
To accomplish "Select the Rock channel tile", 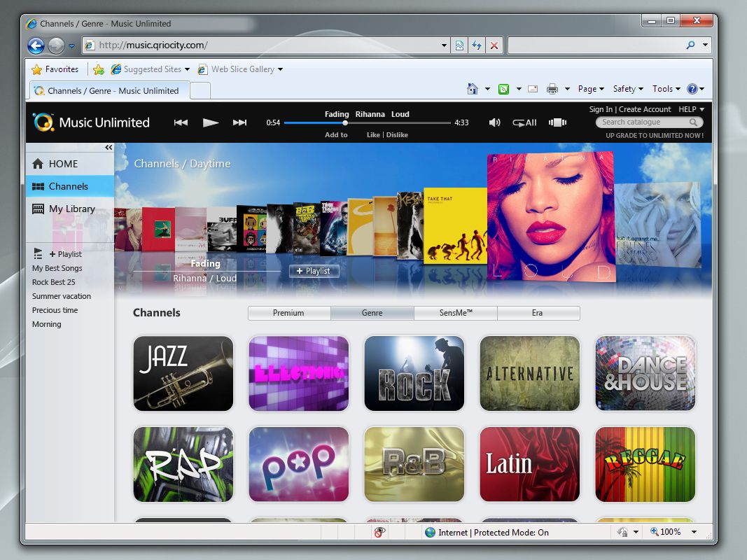I will coord(414,373).
